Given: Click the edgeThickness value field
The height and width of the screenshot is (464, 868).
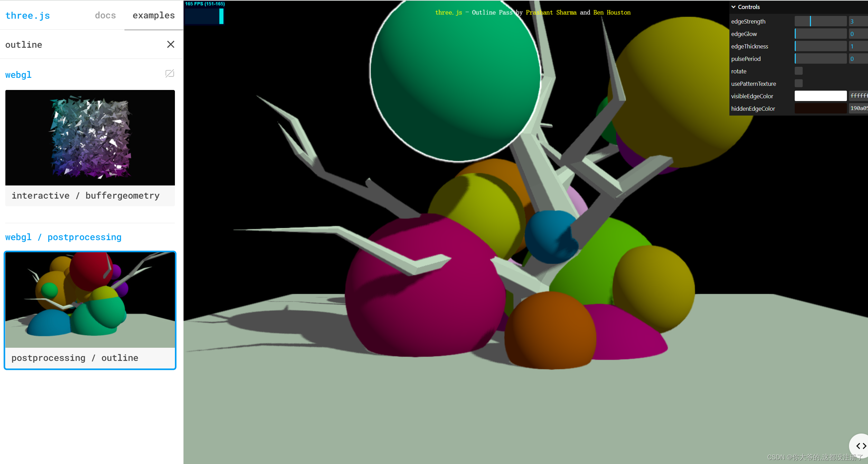Looking at the screenshot, I should [858, 46].
